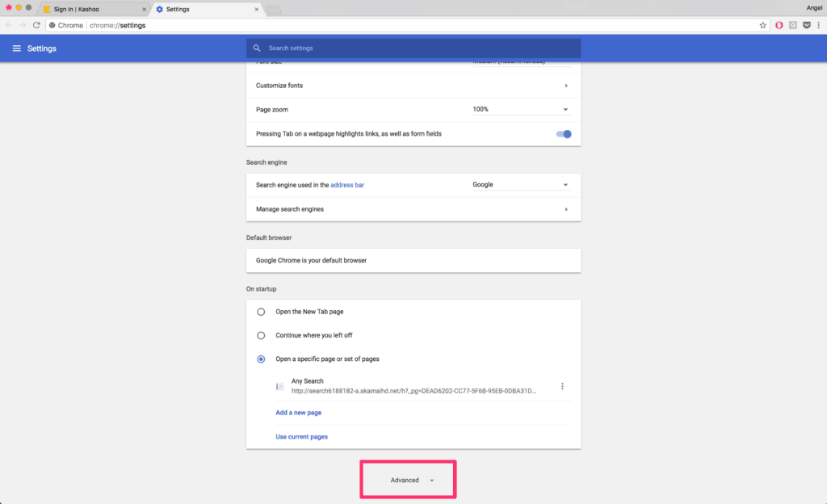The height and width of the screenshot is (504, 827).
Task: Select Open a specific page or set of pages
Action: (x=261, y=359)
